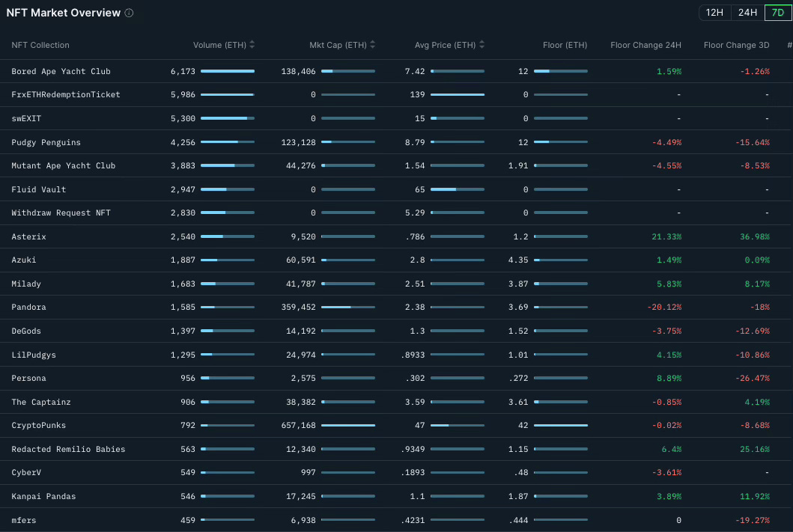793x532 pixels.
Task: Click Fluid Vault volume value 2,947
Action: 183,189
